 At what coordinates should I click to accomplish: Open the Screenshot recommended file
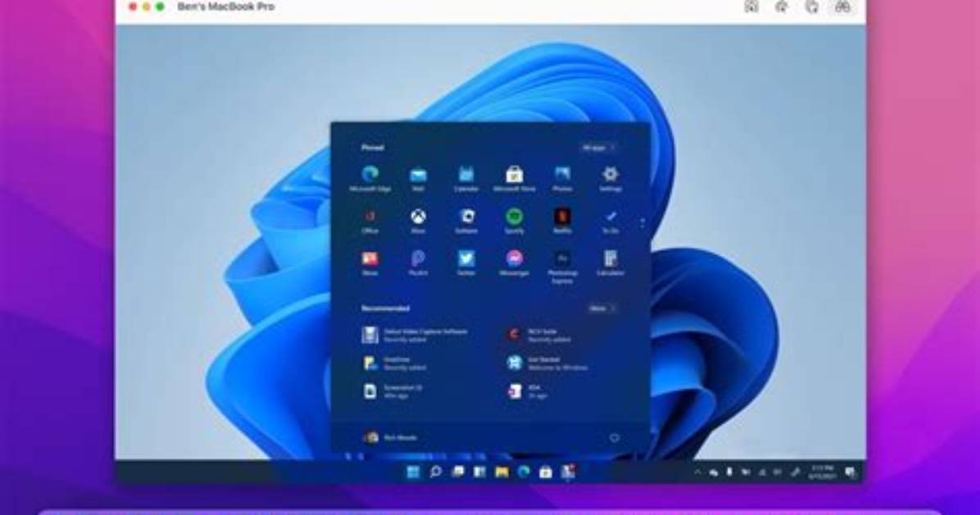pyautogui.click(x=393, y=391)
